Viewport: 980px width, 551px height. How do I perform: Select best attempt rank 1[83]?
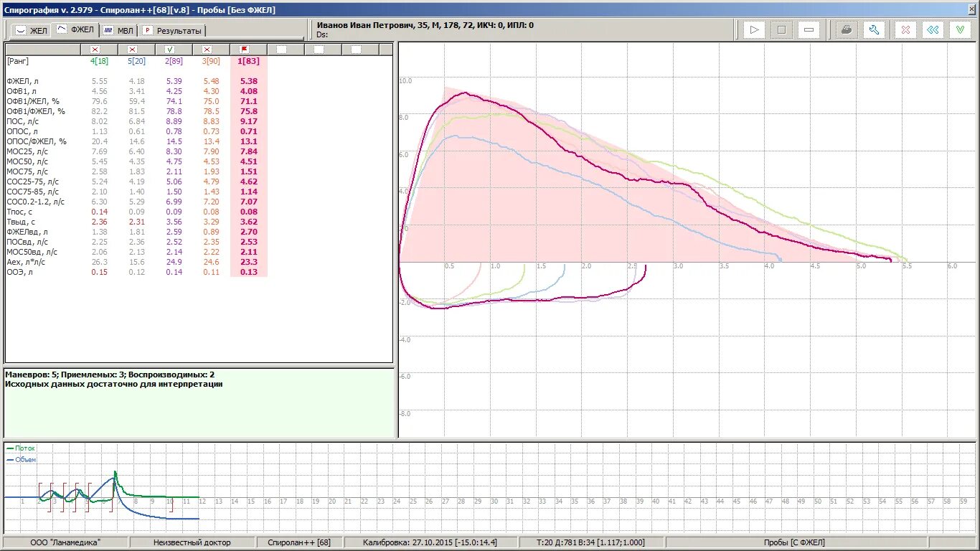[x=248, y=61]
